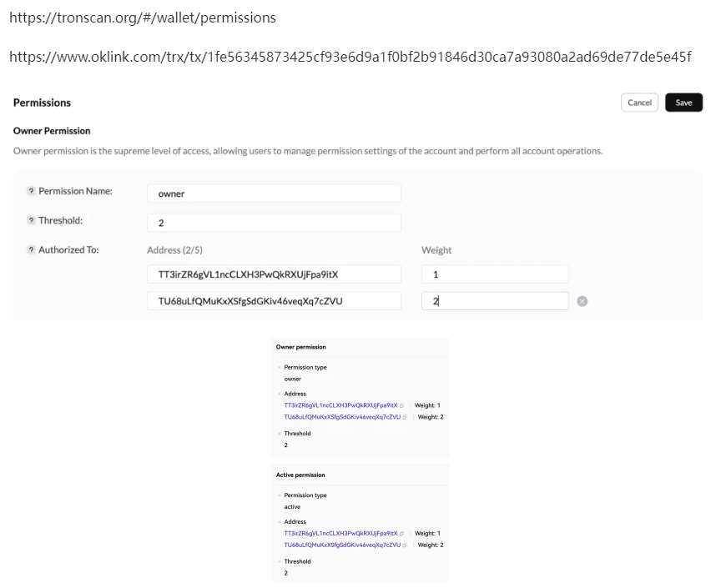Open TT3irZR6 address link in Owner permission
716x588 pixels.
coord(340,405)
